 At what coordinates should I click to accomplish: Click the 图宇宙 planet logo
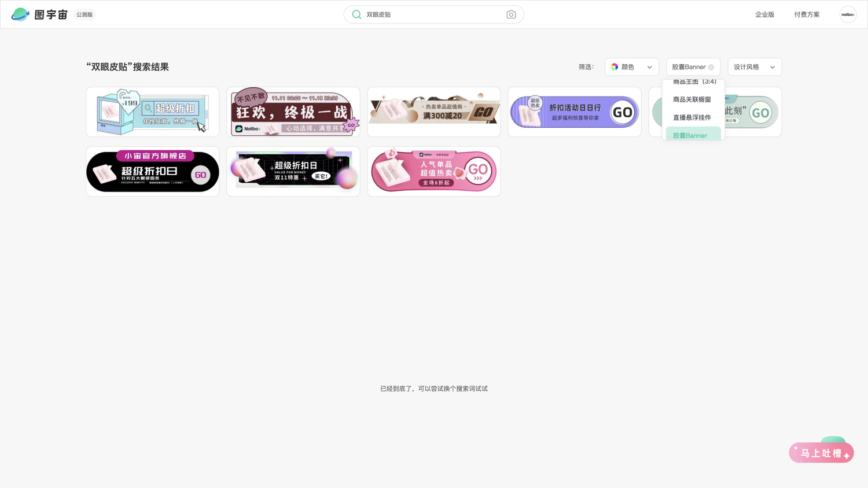point(20,14)
